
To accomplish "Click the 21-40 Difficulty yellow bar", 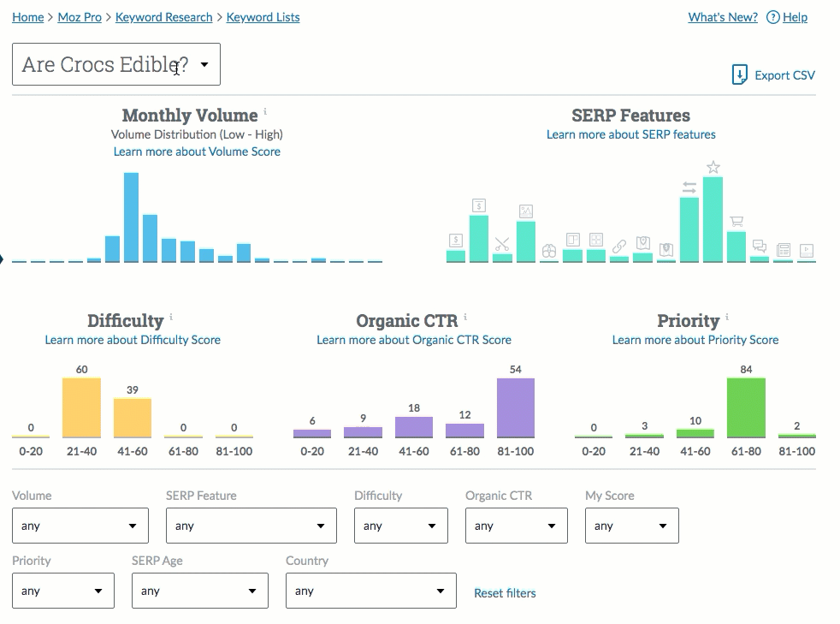I will pyautogui.click(x=81, y=407).
